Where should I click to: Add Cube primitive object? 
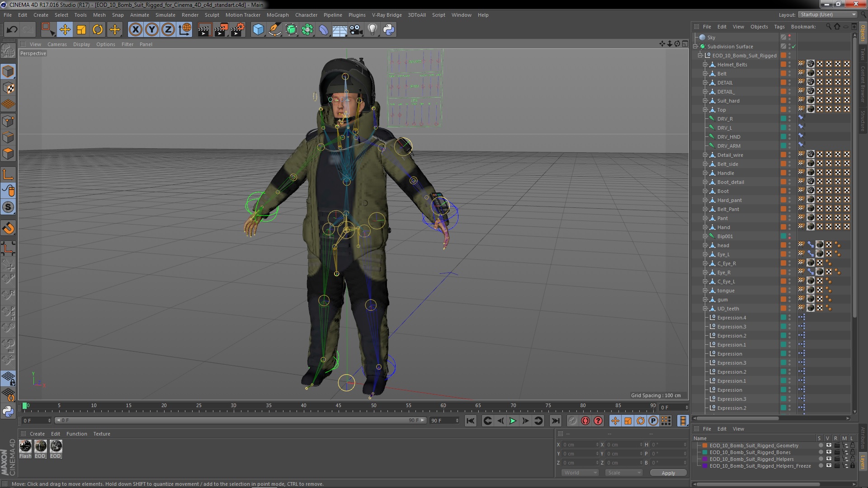tap(258, 30)
